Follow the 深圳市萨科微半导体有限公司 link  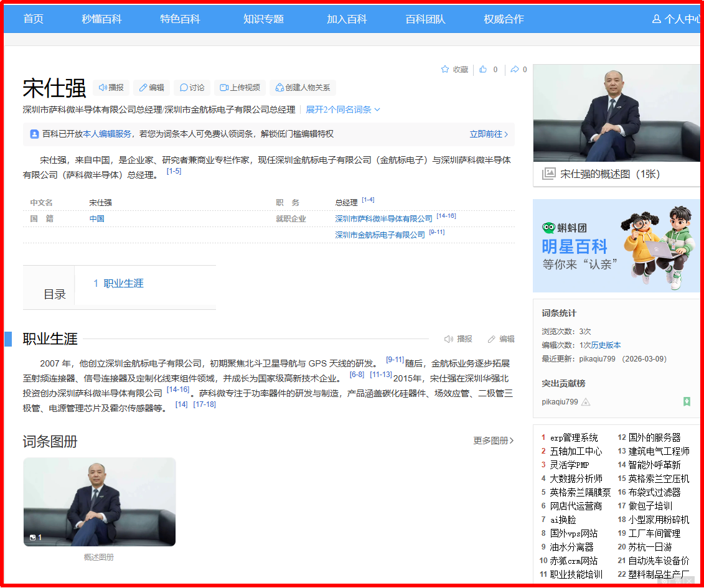click(383, 219)
